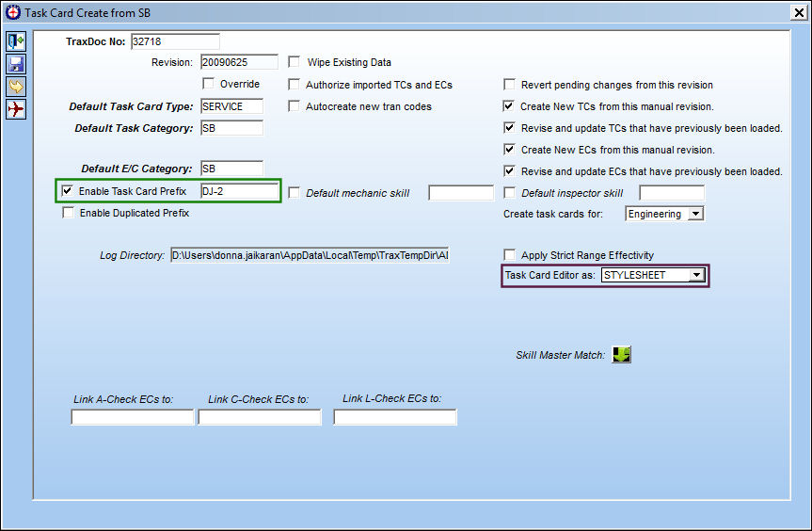Image resolution: width=812 pixels, height=531 pixels.
Task: Enable Default mechanic skill checkbox
Action: pos(295,193)
